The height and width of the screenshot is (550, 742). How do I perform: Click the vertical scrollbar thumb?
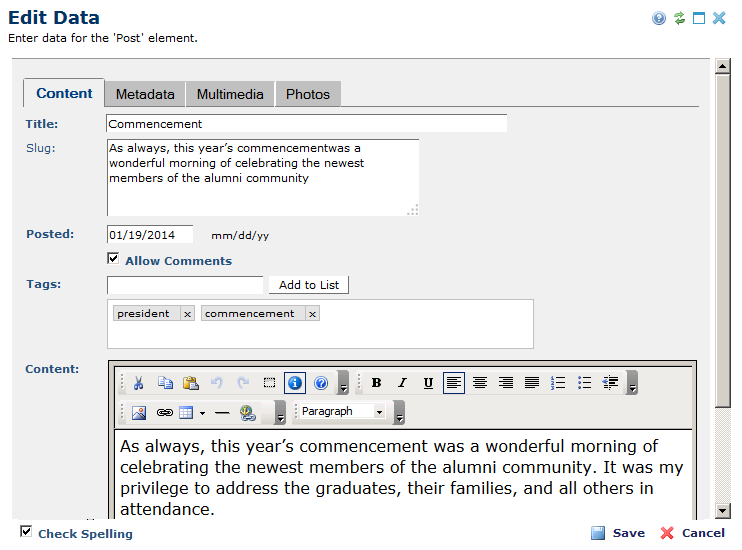point(723,240)
